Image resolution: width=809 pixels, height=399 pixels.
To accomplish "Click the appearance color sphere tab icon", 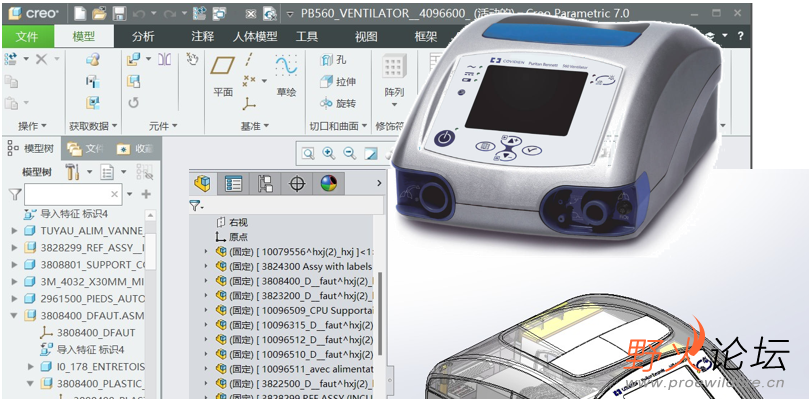I will [329, 183].
